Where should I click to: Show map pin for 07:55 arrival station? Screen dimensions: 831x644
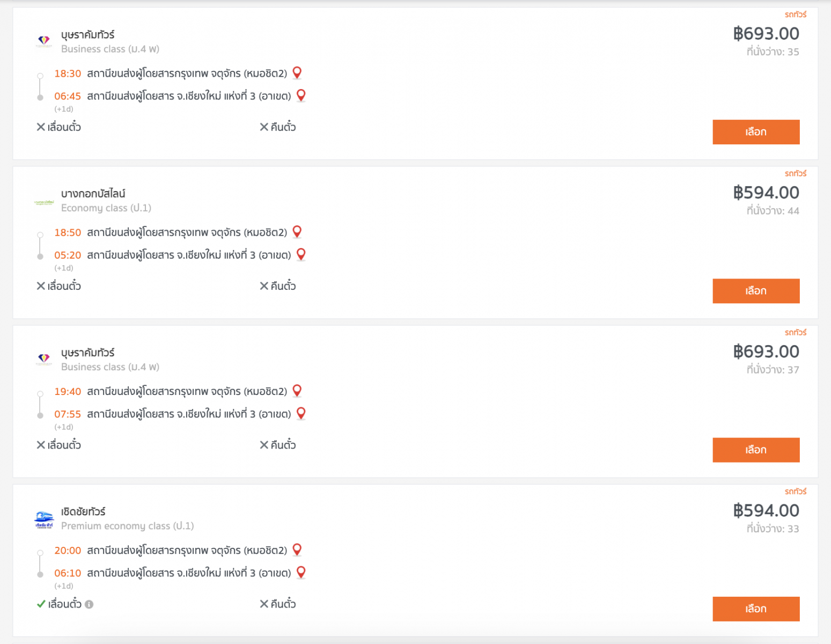click(301, 413)
